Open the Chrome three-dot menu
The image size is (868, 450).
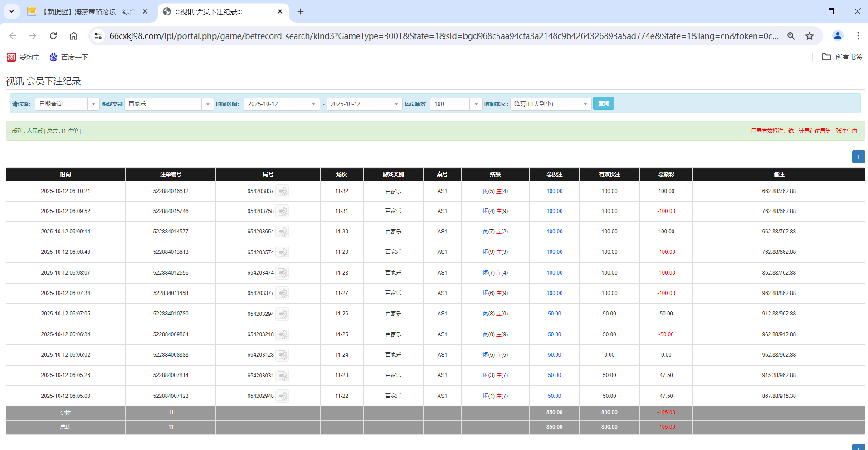click(x=858, y=36)
